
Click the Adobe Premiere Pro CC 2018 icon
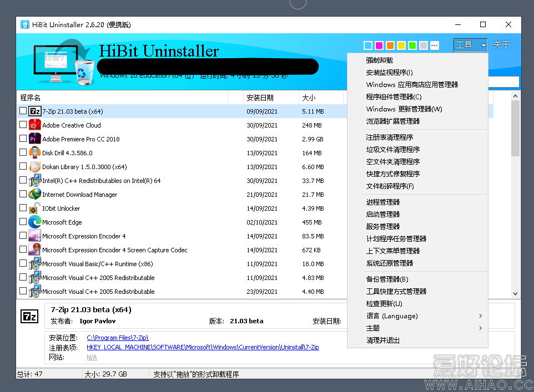34,139
